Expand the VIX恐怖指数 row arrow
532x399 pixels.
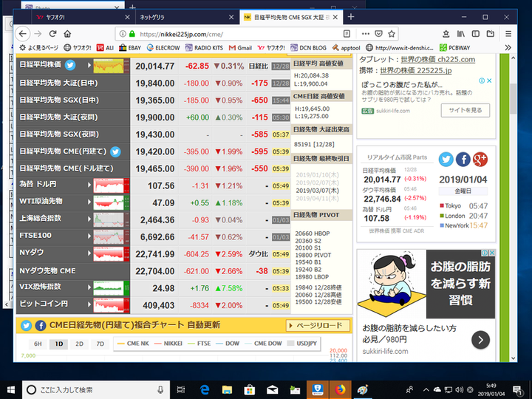tap(89, 287)
